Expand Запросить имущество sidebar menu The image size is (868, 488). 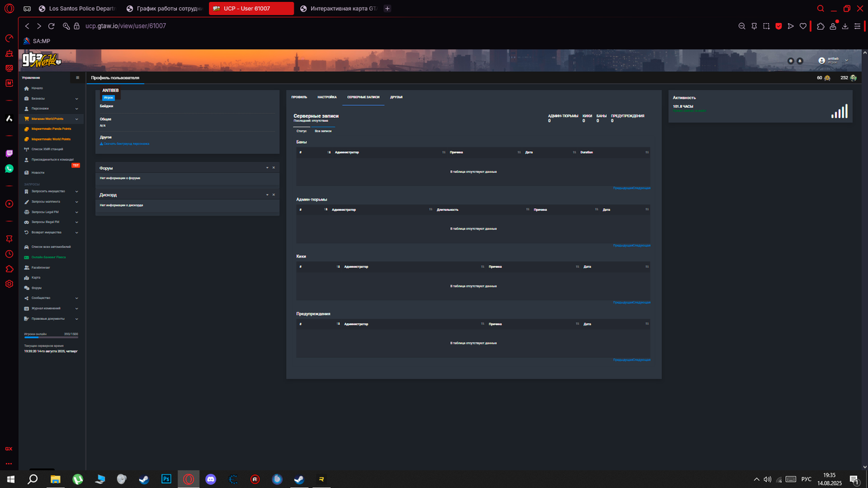pyautogui.click(x=52, y=191)
